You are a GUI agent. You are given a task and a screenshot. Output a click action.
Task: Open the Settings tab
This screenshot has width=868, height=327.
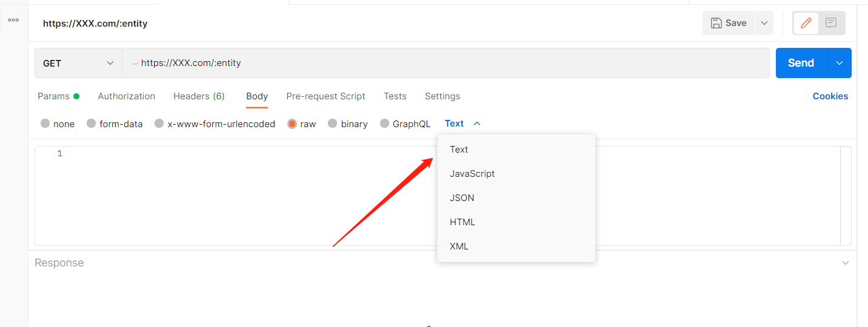[442, 96]
